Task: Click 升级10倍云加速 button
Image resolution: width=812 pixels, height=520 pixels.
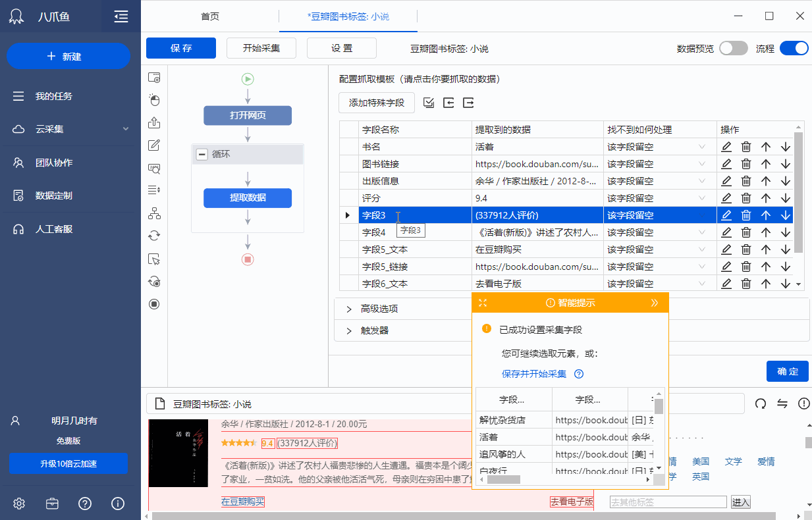Action: point(68,463)
